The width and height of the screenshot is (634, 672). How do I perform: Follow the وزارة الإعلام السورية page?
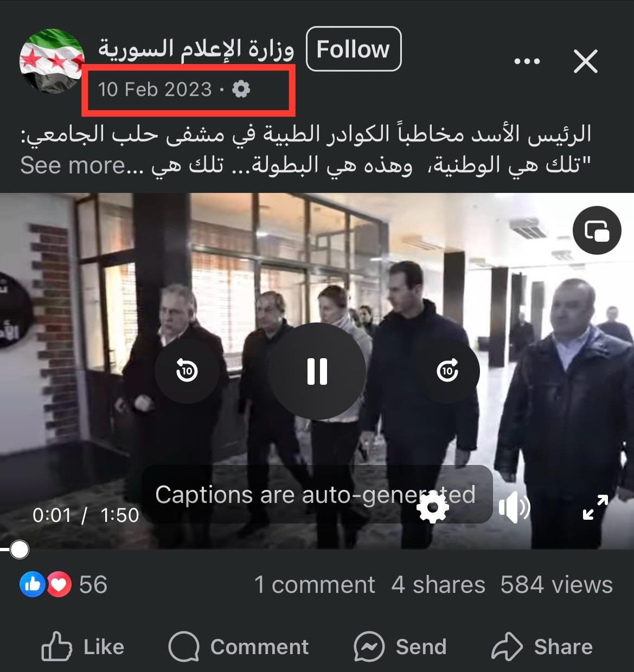pyautogui.click(x=354, y=49)
